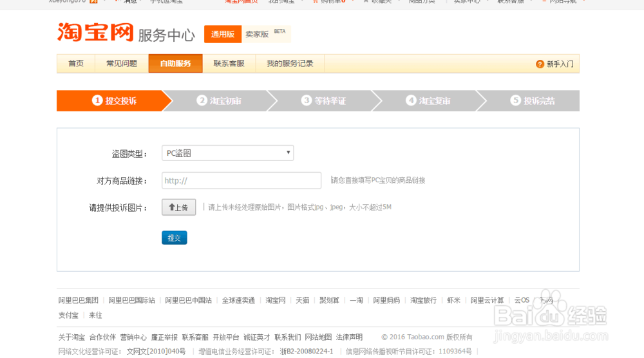644x358 pixels.
Task: Click the 新手入门 help question-mark icon
Action: point(540,64)
